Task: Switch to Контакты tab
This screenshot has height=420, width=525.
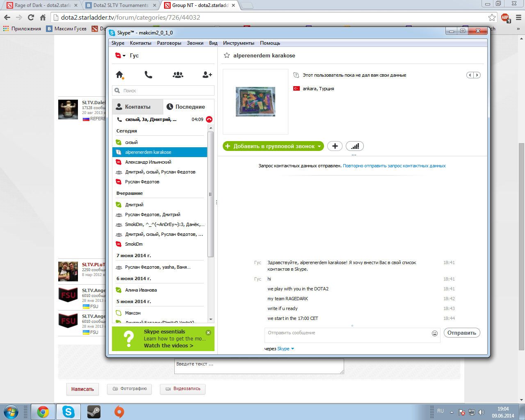Action: (138, 107)
